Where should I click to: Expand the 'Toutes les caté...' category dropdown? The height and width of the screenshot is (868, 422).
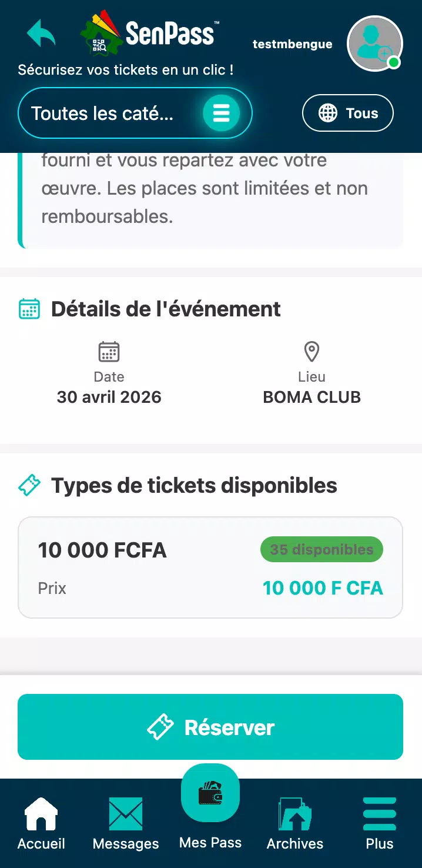(x=135, y=113)
